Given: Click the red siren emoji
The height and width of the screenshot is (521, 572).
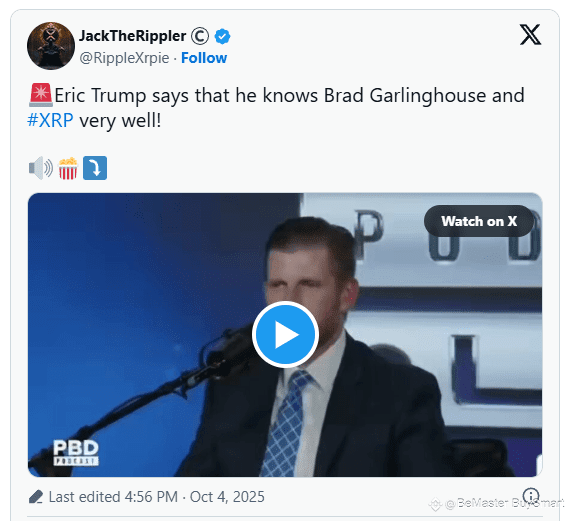Looking at the screenshot, I should [40, 95].
